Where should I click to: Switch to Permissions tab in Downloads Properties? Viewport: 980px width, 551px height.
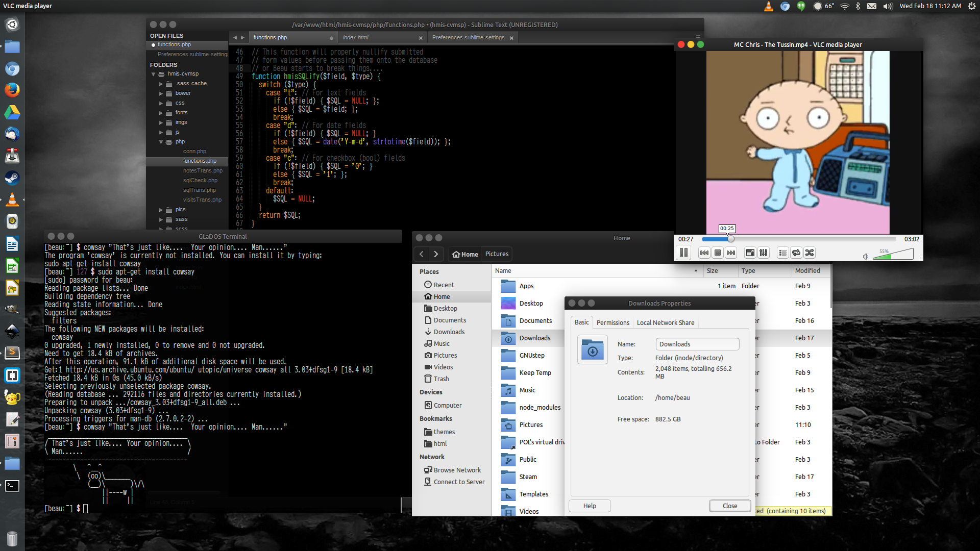coord(612,322)
